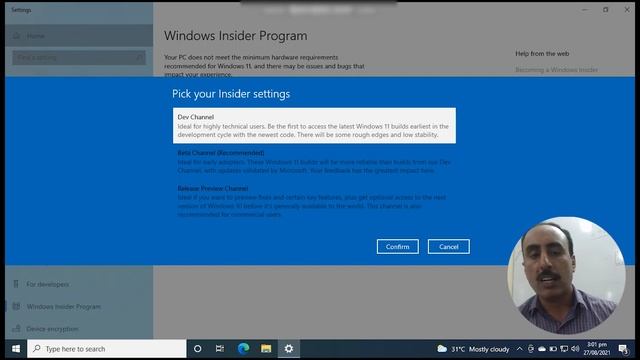The height and width of the screenshot is (360, 640).
Task: Pick the Release Preview Channel option
Action: [314, 201]
